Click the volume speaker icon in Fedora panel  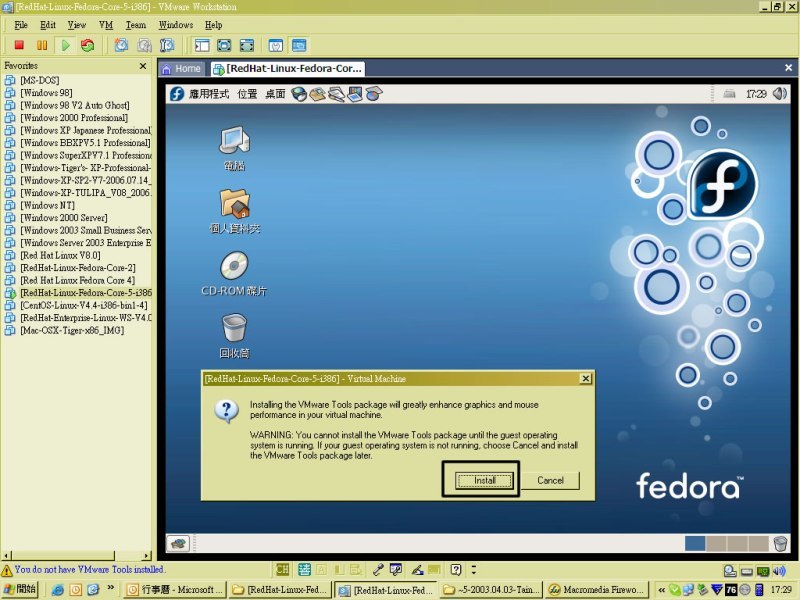(780, 93)
